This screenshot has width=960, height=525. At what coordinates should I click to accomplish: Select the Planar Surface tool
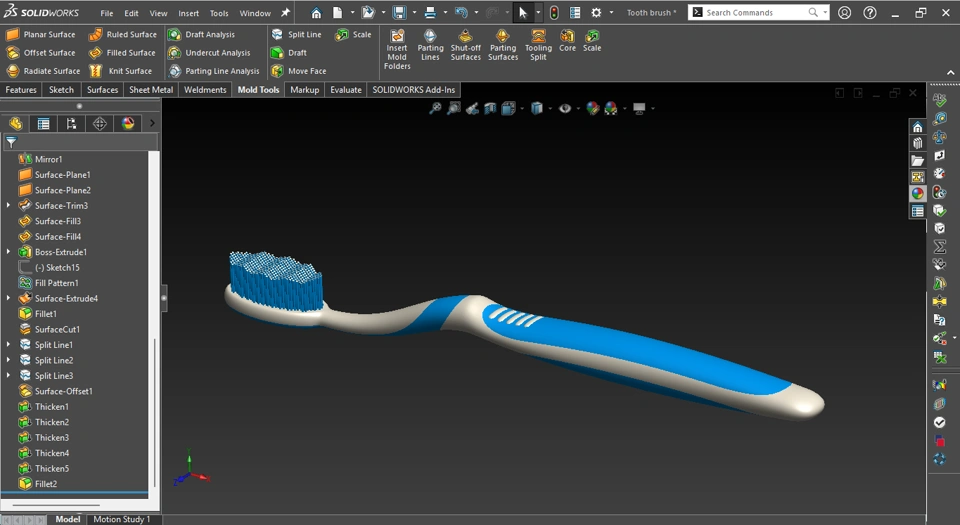point(40,35)
